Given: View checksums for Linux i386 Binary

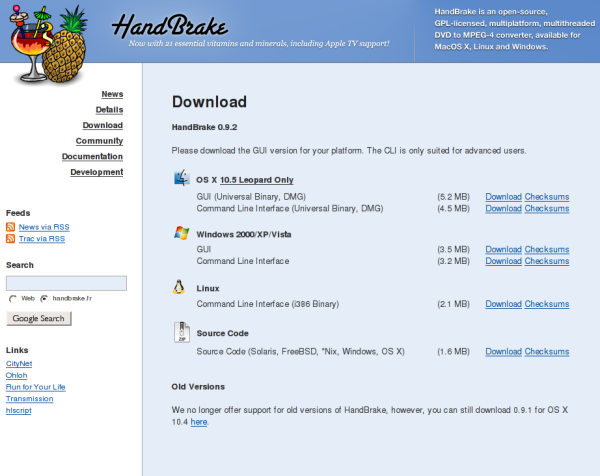Looking at the screenshot, I should tap(546, 304).
